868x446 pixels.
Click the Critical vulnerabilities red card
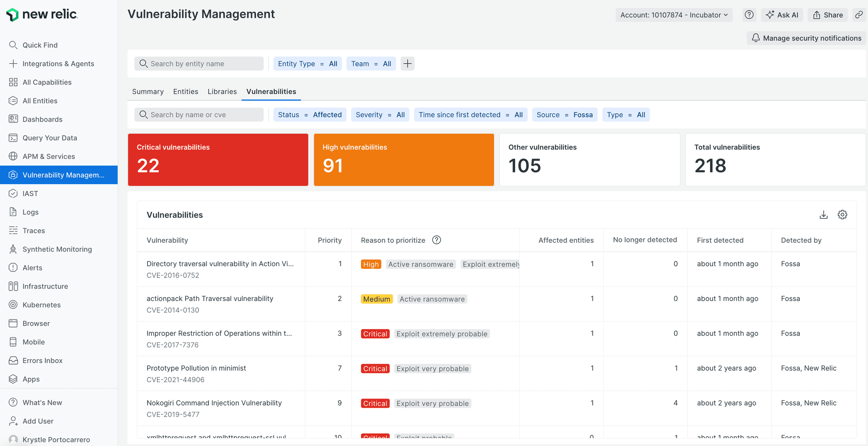(218, 159)
